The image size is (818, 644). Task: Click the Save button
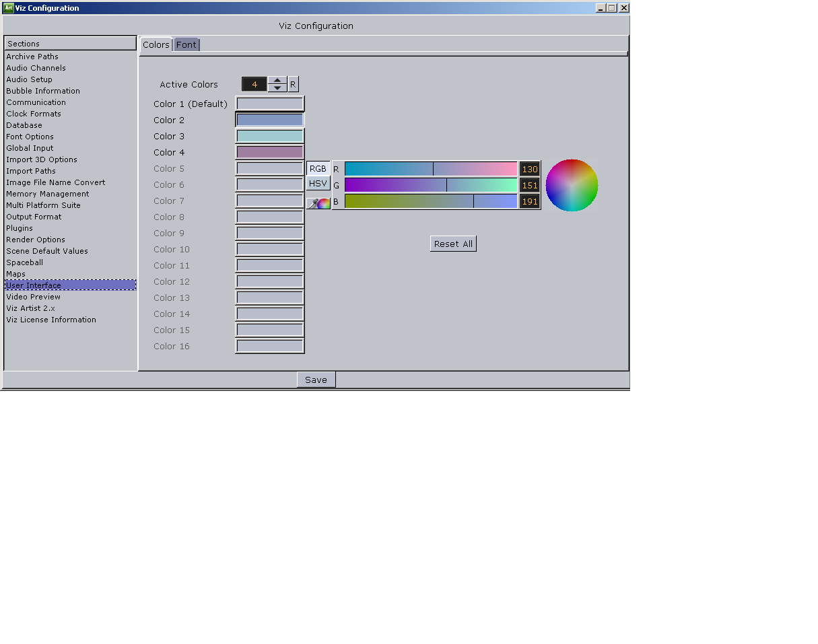[x=316, y=379]
